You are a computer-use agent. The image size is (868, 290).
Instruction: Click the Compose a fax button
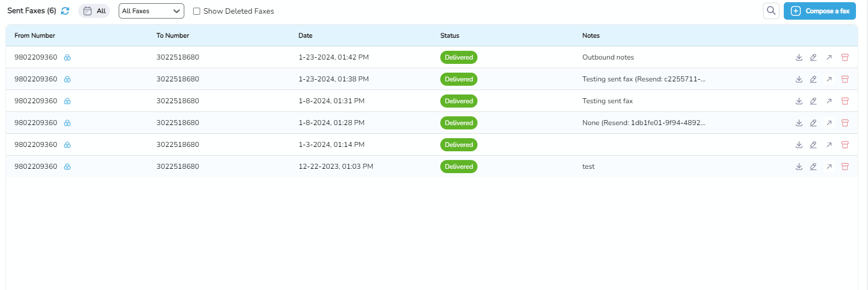pos(820,11)
